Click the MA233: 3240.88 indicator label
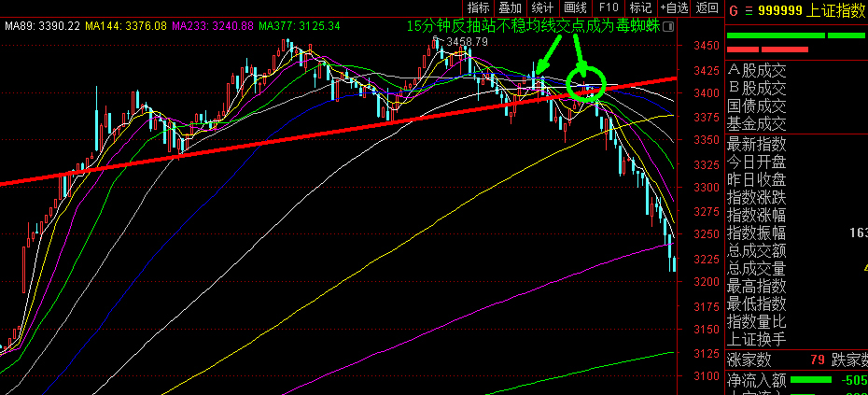This screenshot has height=395, width=868. pyautogui.click(x=213, y=25)
